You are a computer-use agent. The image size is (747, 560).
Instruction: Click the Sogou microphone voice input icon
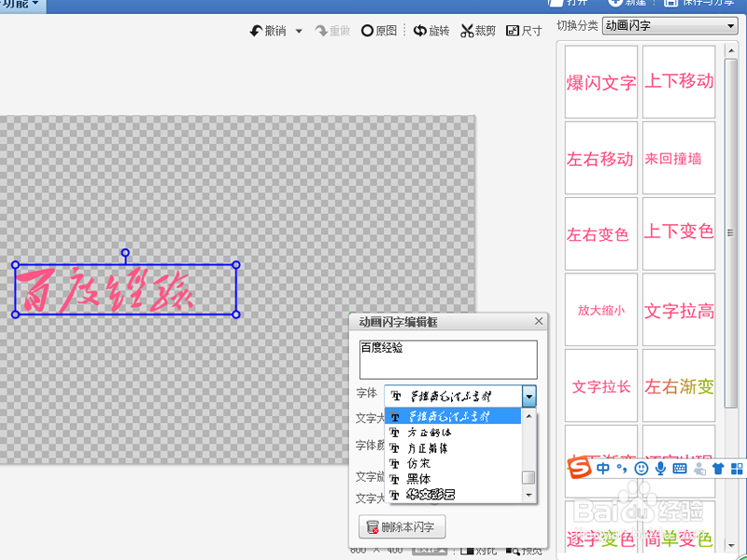(x=660, y=469)
